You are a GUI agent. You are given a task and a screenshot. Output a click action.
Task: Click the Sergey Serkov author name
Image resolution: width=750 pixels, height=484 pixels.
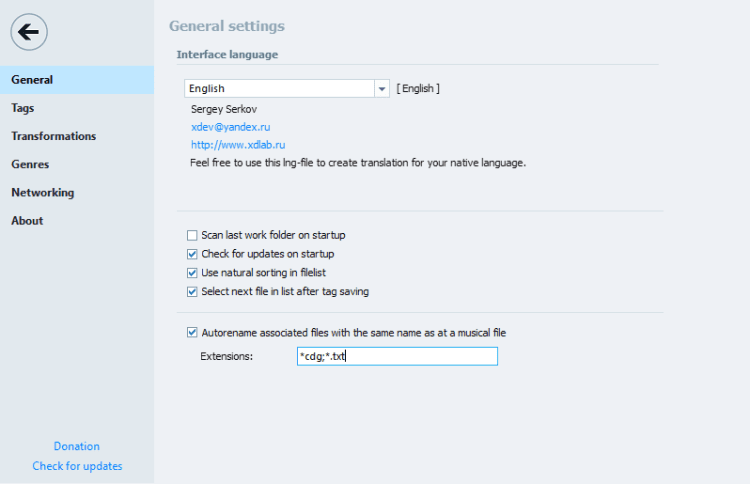224,109
